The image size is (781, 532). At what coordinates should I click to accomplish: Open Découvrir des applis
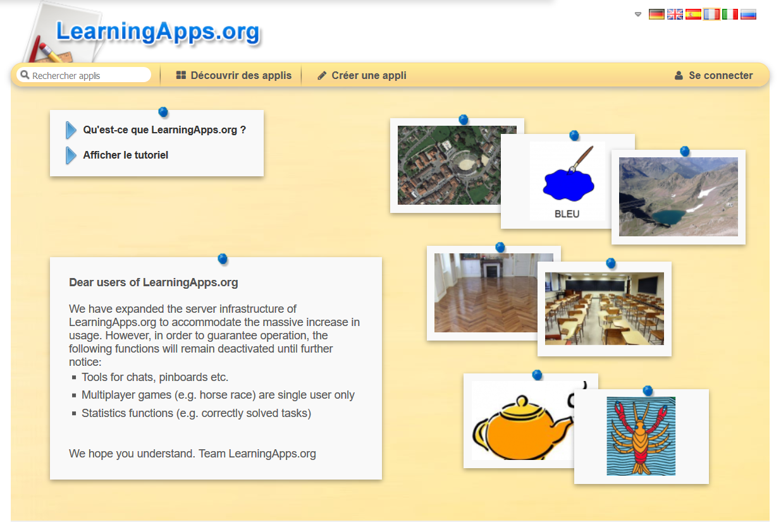click(x=233, y=75)
